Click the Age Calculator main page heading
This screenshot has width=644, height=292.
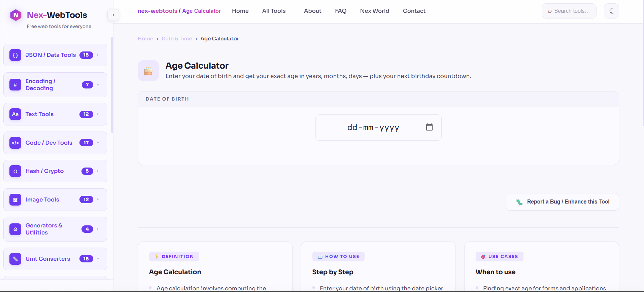197,66
